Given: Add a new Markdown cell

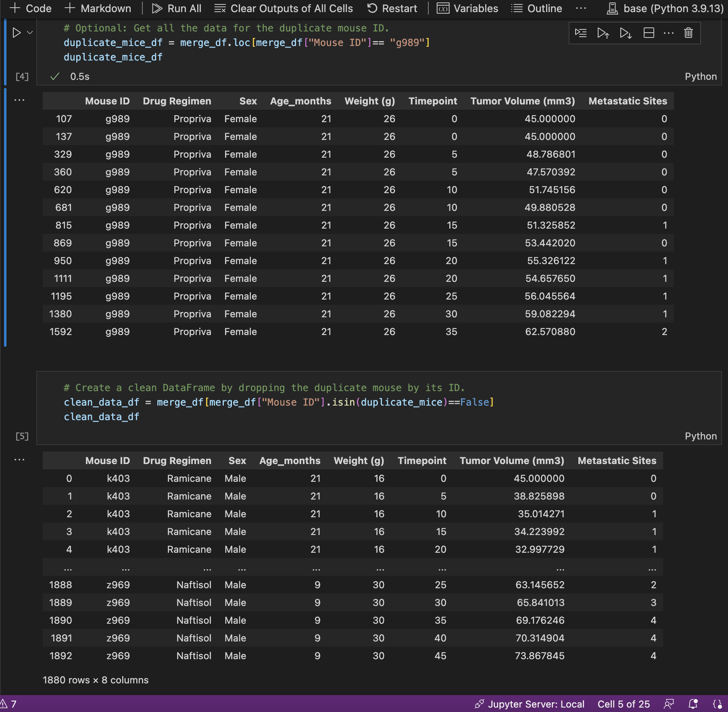Looking at the screenshot, I should (x=98, y=8).
